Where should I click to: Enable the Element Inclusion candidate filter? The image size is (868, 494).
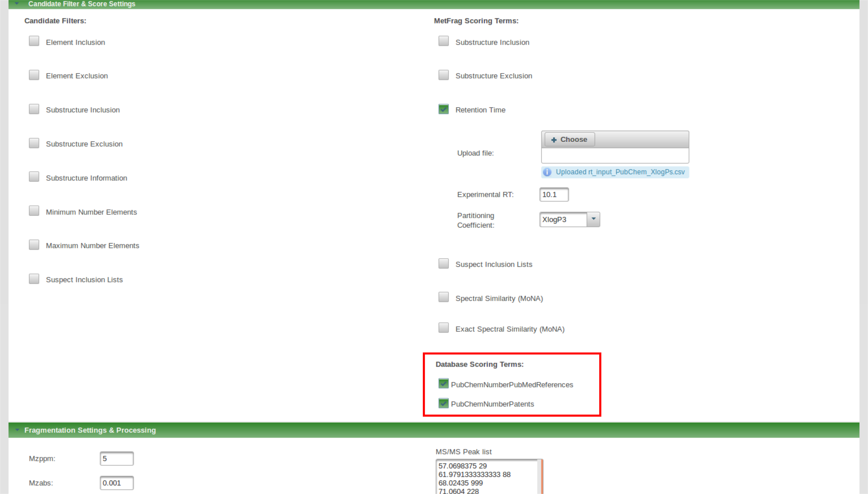34,41
